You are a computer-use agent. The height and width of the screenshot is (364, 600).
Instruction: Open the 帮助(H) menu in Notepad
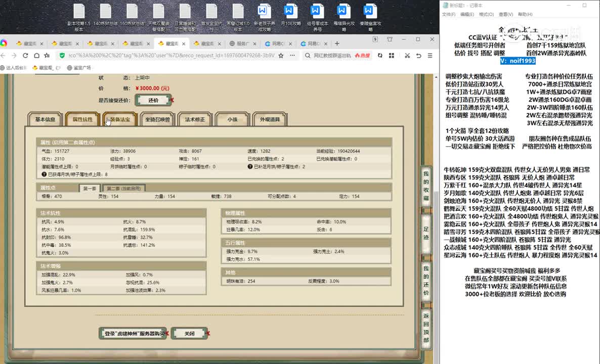(525, 14)
